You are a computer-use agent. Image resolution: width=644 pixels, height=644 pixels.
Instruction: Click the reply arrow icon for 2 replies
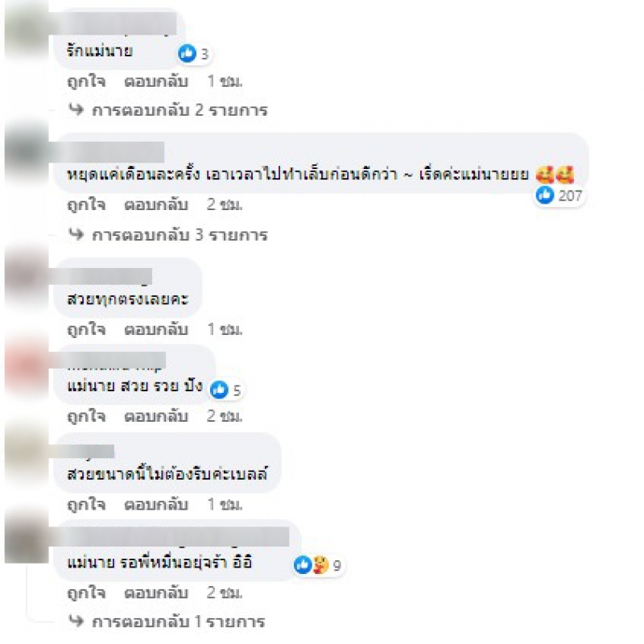(76, 109)
